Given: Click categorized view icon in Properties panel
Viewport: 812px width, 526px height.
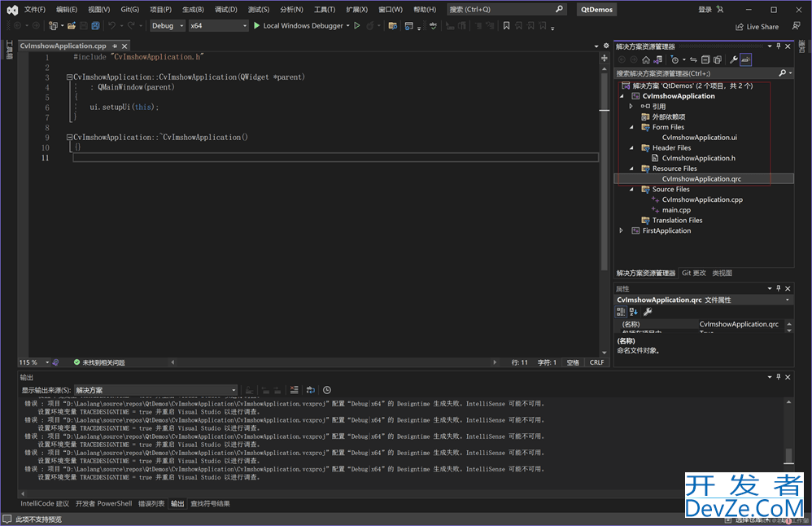Looking at the screenshot, I should pyautogui.click(x=621, y=312).
